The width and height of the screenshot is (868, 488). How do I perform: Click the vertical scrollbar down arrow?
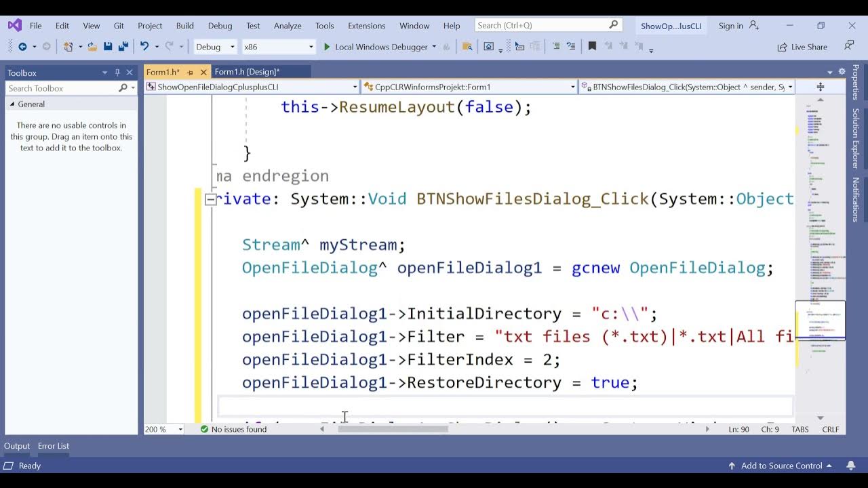pos(821,418)
